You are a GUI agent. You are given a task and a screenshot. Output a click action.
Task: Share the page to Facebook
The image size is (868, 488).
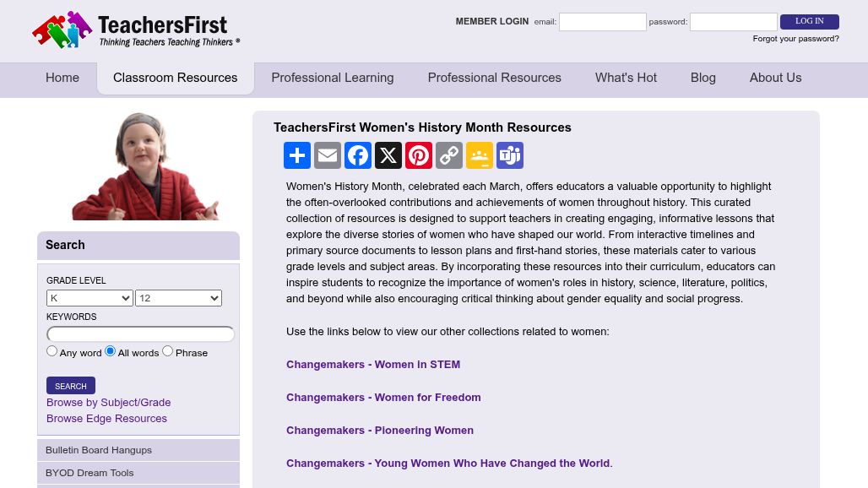click(358, 155)
